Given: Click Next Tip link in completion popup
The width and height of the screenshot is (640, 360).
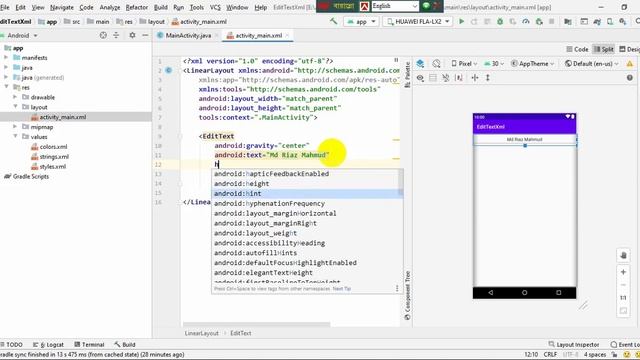Looking at the screenshot, I should (x=342, y=289).
